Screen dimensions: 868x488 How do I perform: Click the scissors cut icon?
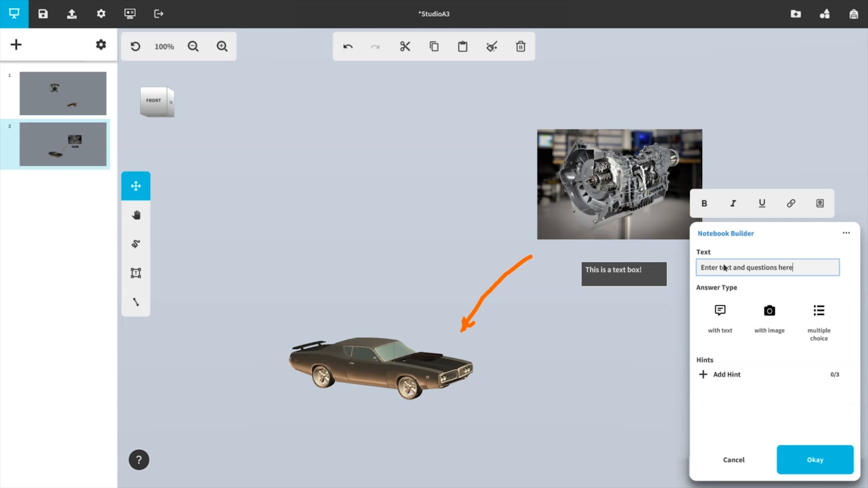pyautogui.click(x=405, y=47)
